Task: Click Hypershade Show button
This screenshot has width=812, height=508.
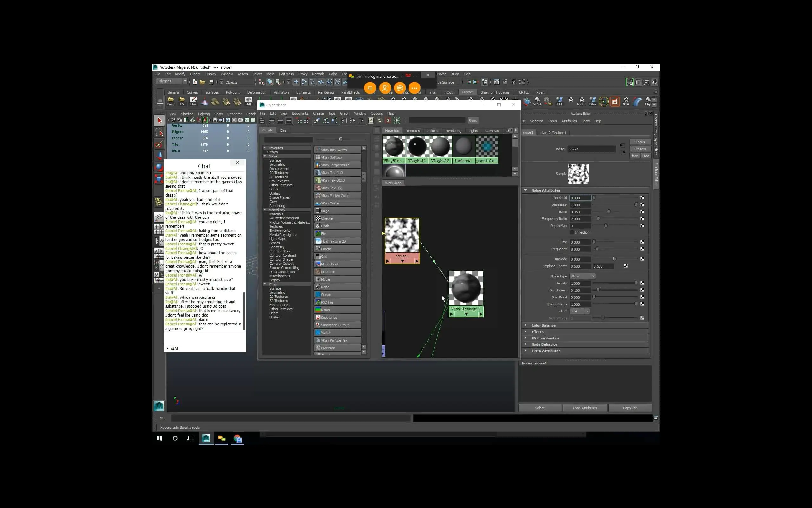Action: click(x=473, y=121)
